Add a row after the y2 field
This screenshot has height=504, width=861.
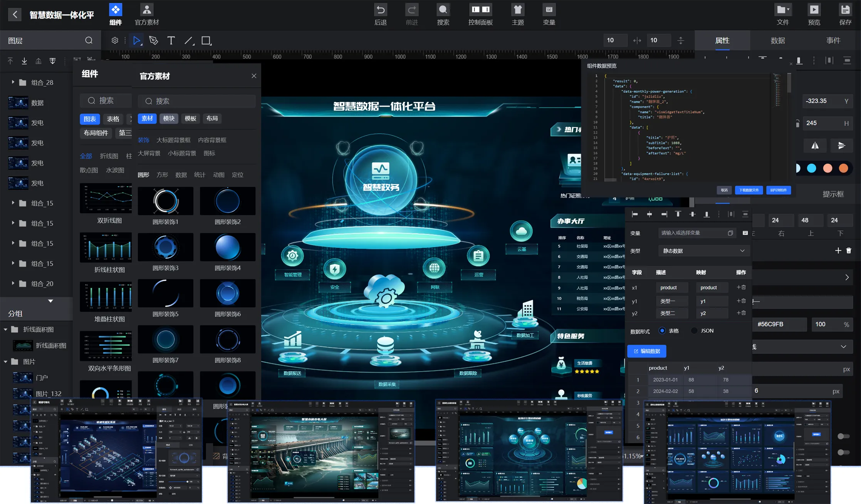click(x=738, y=313)
